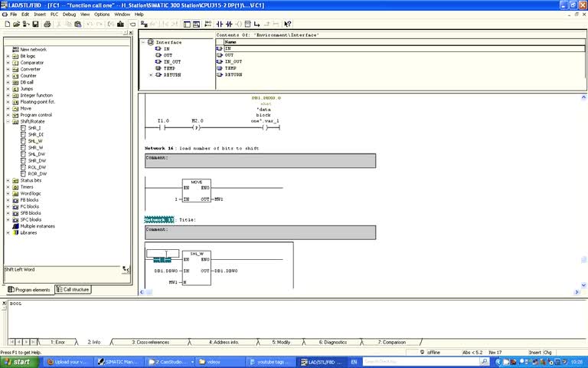Insert a normally open contact
The image size is (588, 368).
220,24
